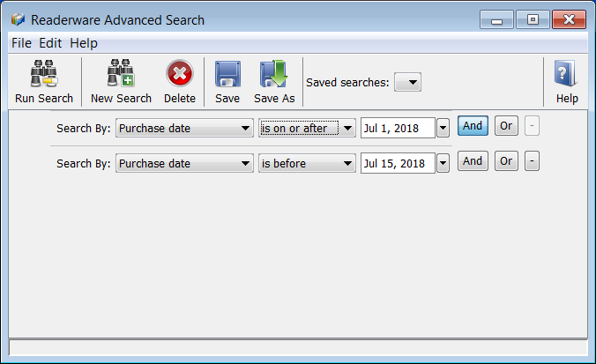
Task: Click the And button on second row
Action: point(473,161)
